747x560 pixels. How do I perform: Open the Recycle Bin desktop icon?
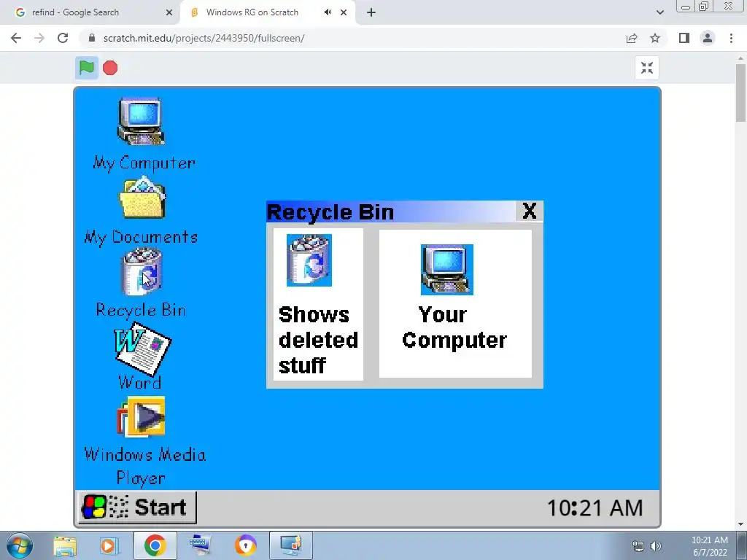[142, 271]
